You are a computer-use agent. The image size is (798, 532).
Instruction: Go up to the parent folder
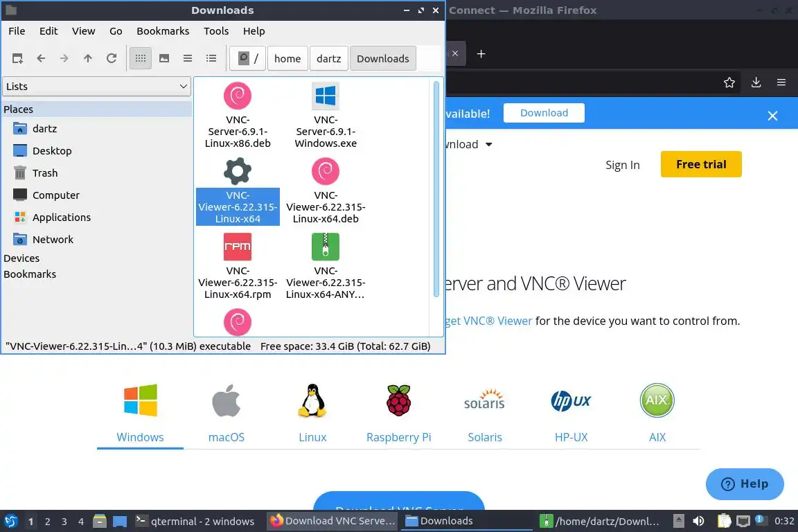pyautogui.click(x=87, y=59)
